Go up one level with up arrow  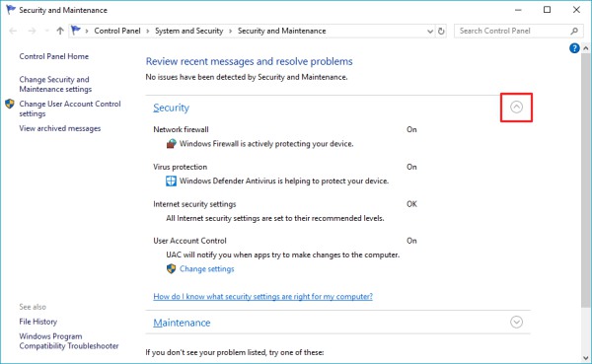tap(60, 31)
